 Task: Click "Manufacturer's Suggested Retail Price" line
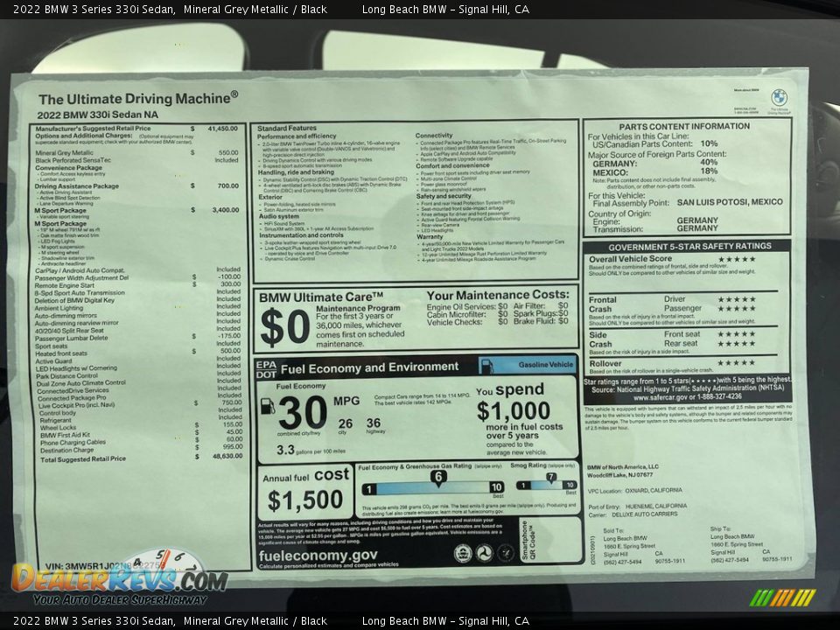tap(94, 129)
